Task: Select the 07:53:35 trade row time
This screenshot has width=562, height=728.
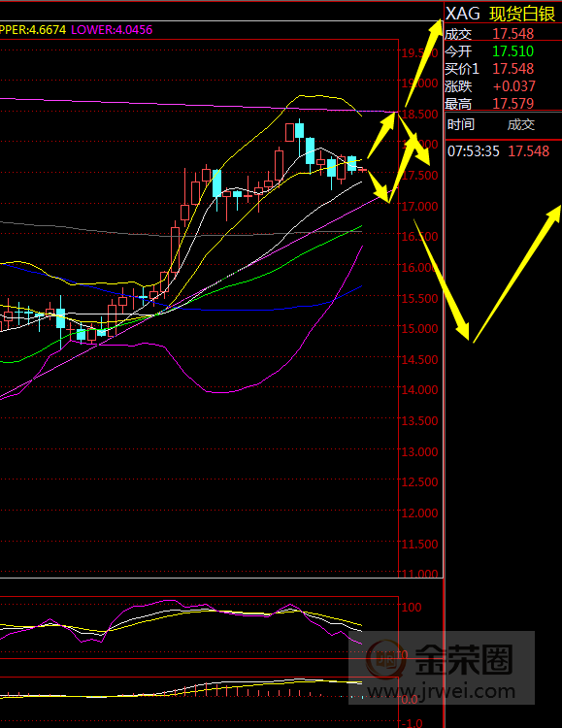Action: tap(474, 150)
